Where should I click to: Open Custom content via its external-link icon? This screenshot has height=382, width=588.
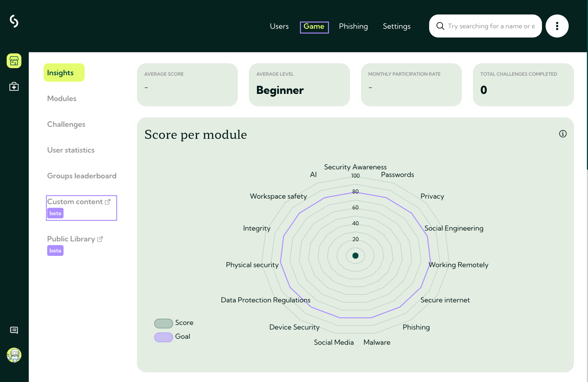[x=107, y=202]
